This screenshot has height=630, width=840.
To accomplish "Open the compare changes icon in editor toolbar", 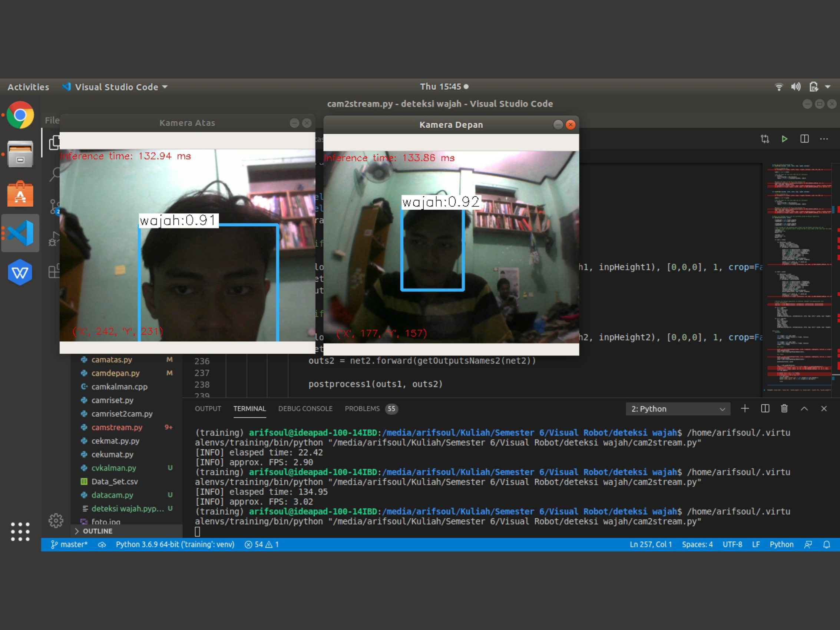I will pyautogui.click(x=765, y=139).
